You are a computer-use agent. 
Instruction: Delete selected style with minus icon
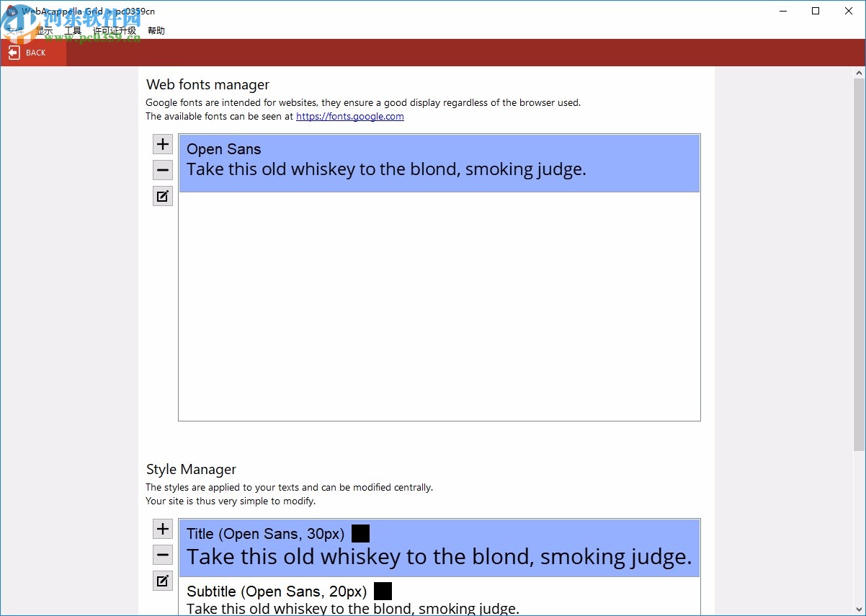coord(163,555)
